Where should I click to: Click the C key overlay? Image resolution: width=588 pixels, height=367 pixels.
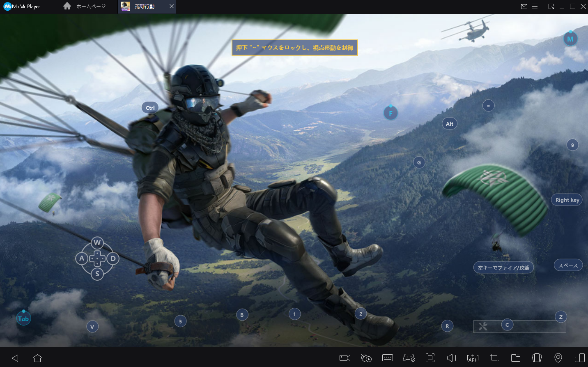coord(507,325)
